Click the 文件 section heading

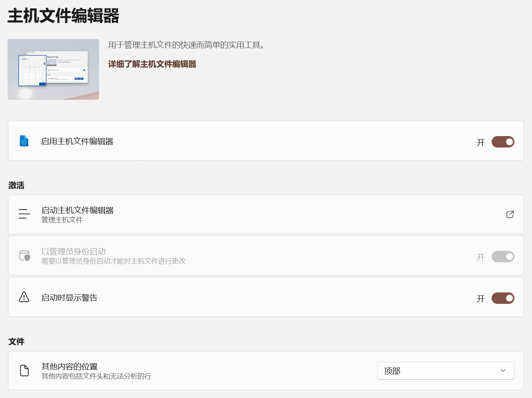(x=16, y=342)
